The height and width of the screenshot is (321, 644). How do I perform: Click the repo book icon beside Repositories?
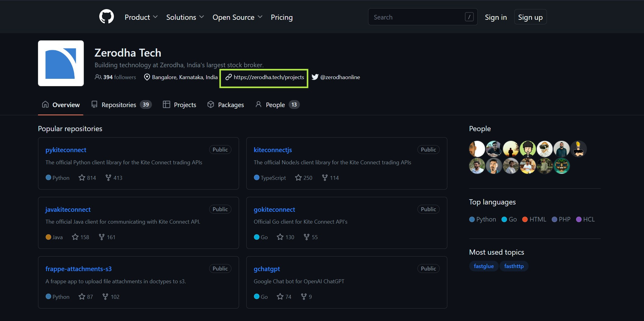(x=94, y=104)
